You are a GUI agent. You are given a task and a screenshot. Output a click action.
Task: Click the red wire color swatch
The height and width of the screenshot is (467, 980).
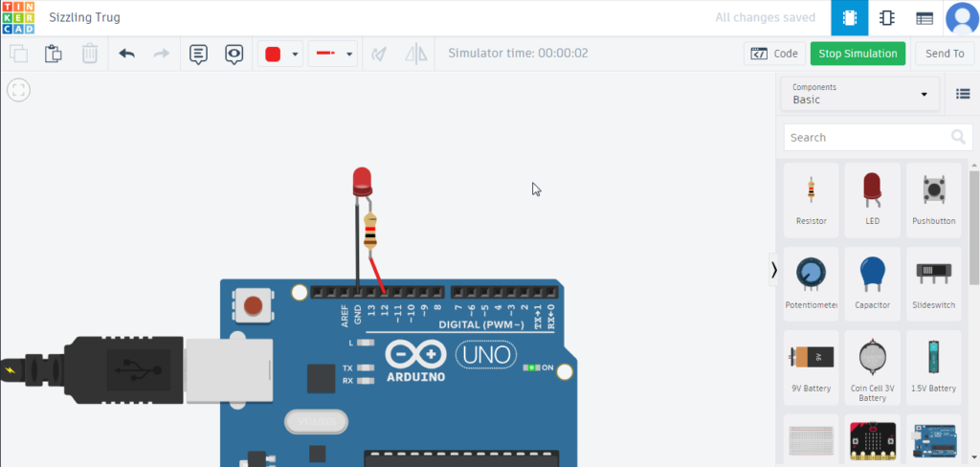[x=273, y=55]
